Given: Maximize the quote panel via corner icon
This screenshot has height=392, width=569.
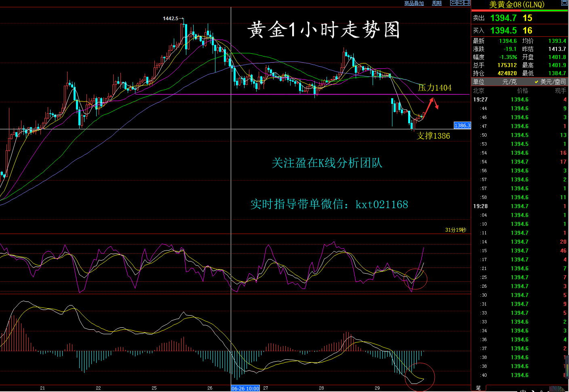Looking at the screenshot, I should [565, 3].
